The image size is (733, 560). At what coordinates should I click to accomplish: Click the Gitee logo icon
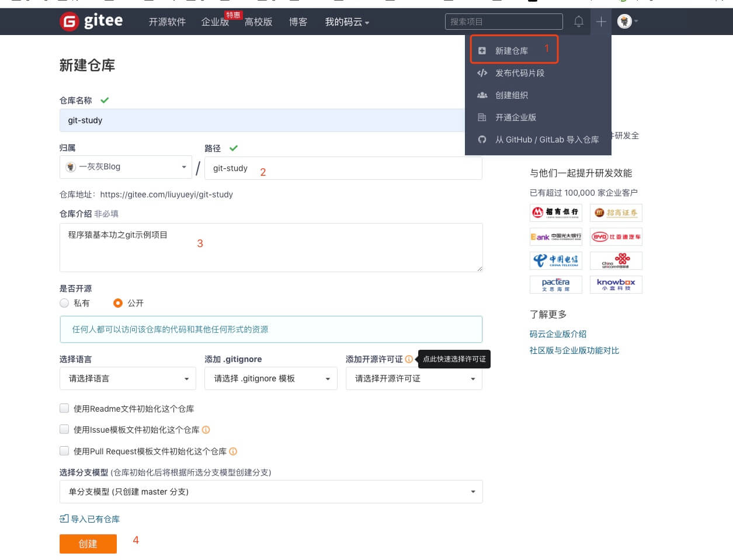69,22
